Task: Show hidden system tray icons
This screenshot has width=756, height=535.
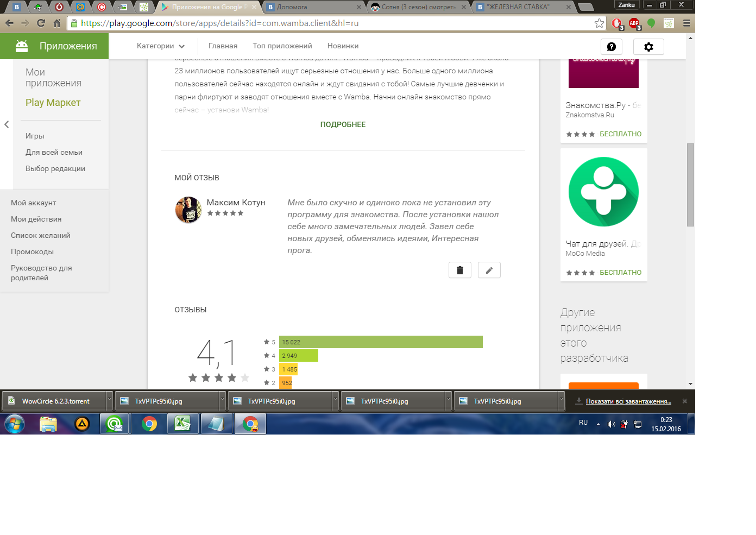Action: pyautogui.click(x=598, y=424)
